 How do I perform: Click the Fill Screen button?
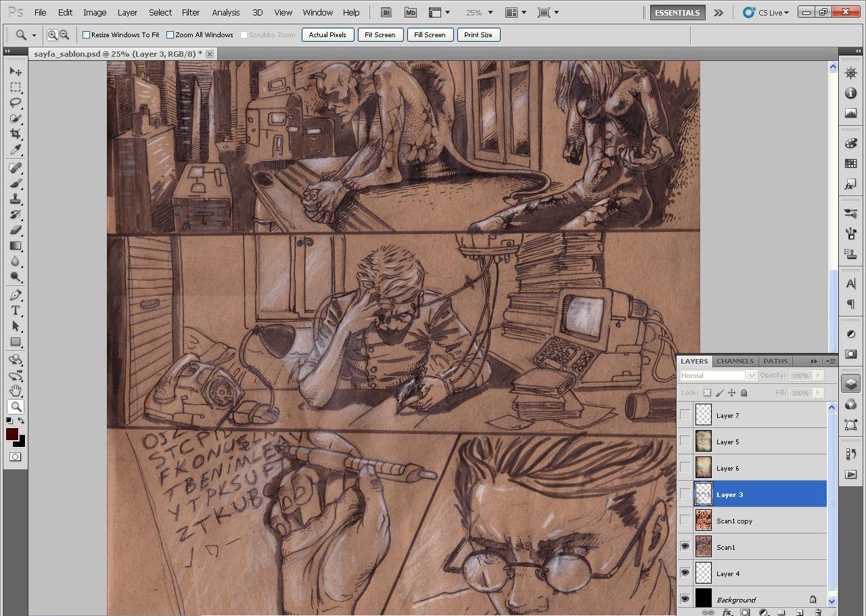coord(430,34)
